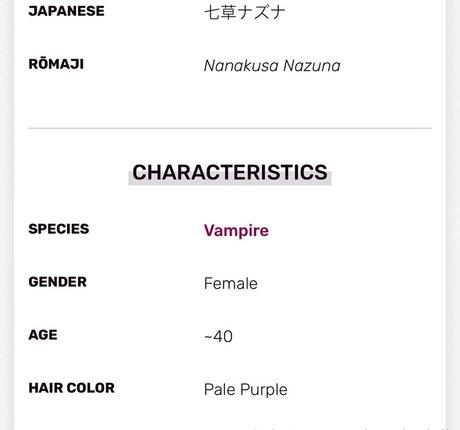Click the GENDER field label
This screenshot has height=430, width=460.
58,282
